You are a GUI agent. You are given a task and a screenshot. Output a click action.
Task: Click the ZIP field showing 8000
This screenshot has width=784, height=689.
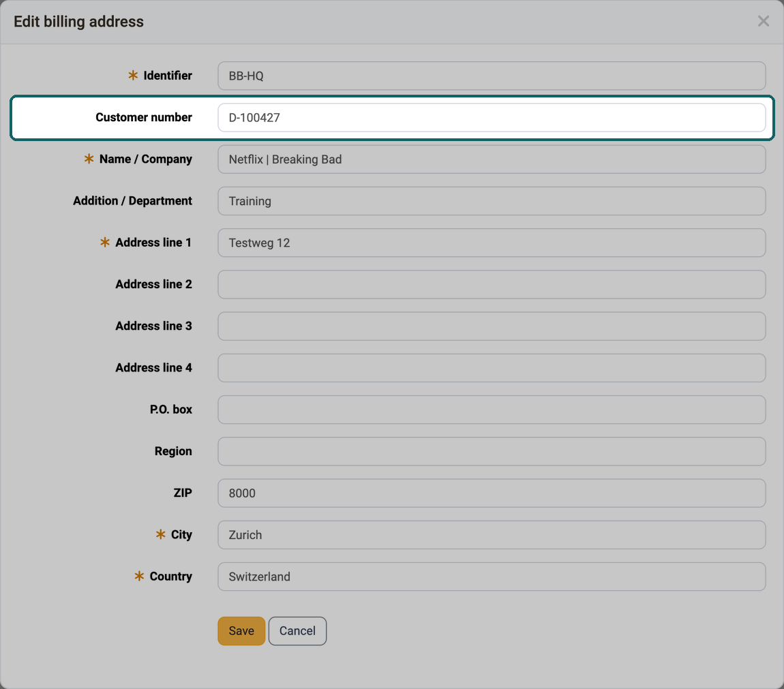point(492,493)
